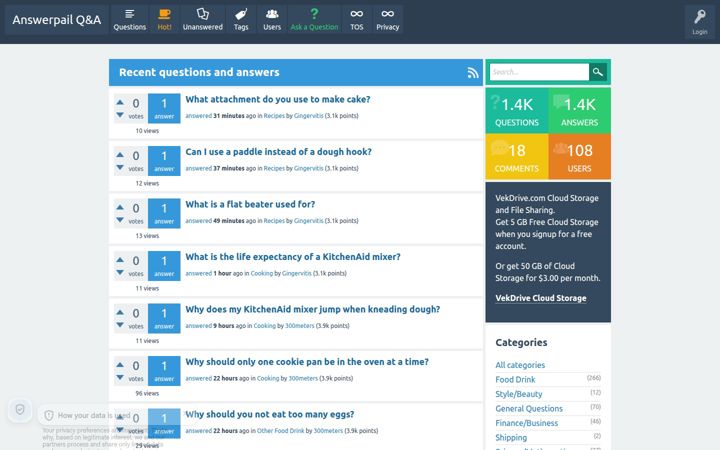Open the Answerpail Q&A home logo
Image resolution: width=720 pixels, height=450 pixels.
[56, 20]
